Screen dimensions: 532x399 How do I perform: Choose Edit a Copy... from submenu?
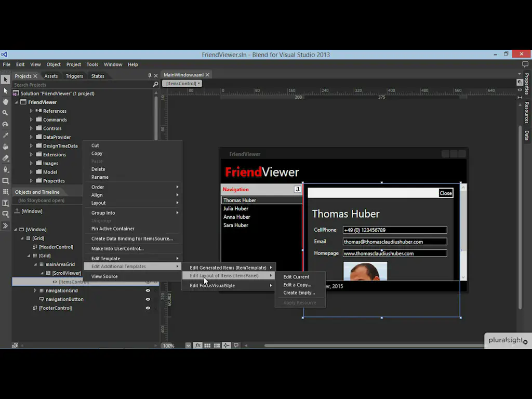pos(300,285)
